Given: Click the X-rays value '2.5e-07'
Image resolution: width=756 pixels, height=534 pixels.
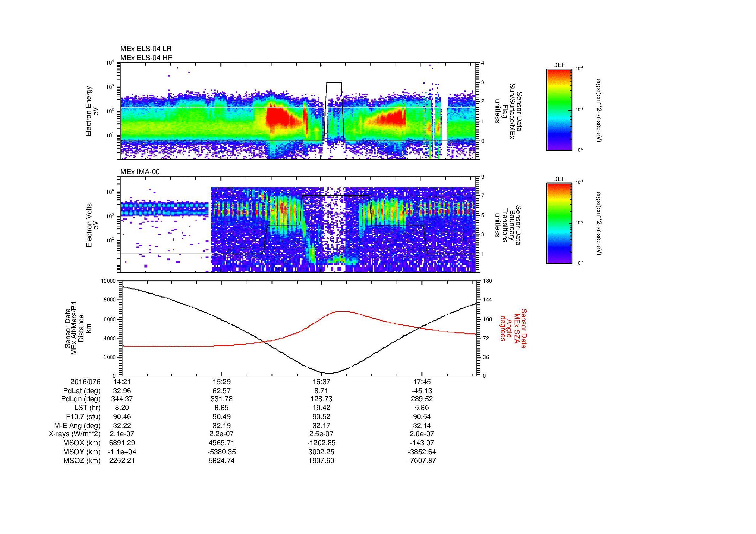Looking at the screenshot, I should coord(322,434).
